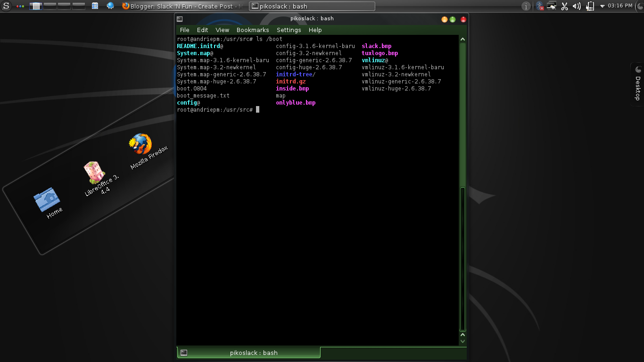The width and height of the screenshot is (644, 362).
Task: Open the network management tray icon
Action: pos(552,6)
